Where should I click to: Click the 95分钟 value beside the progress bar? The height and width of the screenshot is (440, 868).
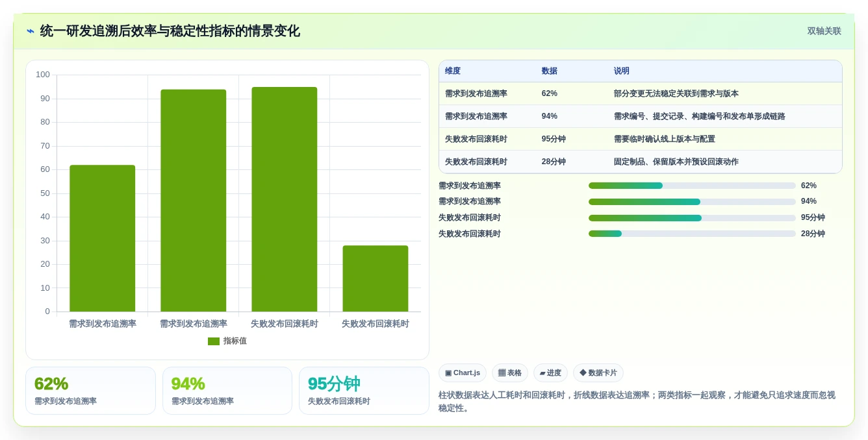coord(813,218)
